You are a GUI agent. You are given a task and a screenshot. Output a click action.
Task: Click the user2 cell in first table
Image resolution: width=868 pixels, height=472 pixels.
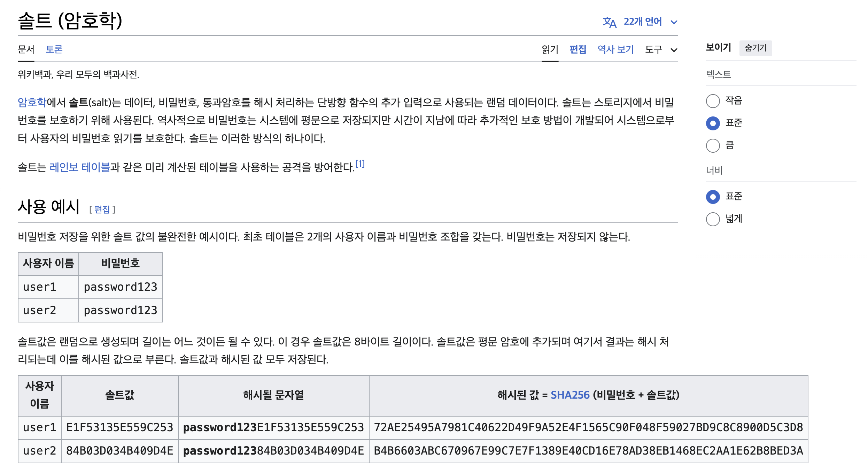tap(48, 310)
